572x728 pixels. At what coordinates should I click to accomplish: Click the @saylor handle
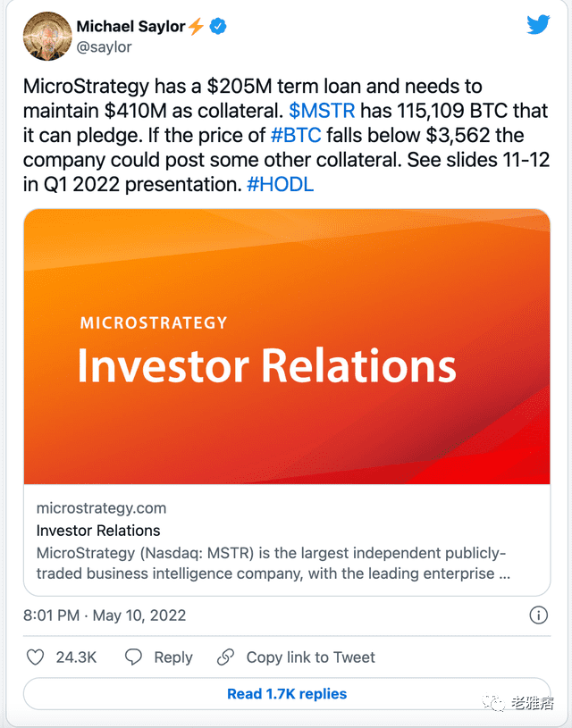[104, 47]
